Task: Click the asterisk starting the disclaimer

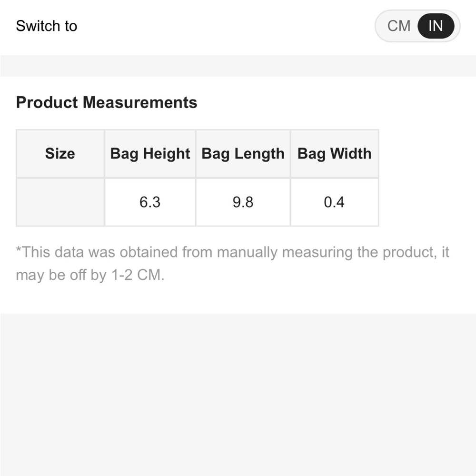Action: tap(19, 250)
